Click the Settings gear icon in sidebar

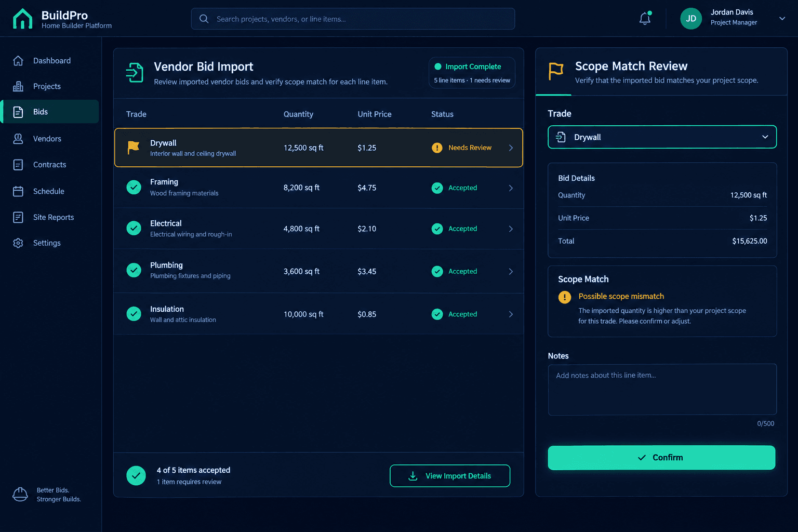pyautogui.click(x=18, y=243)
